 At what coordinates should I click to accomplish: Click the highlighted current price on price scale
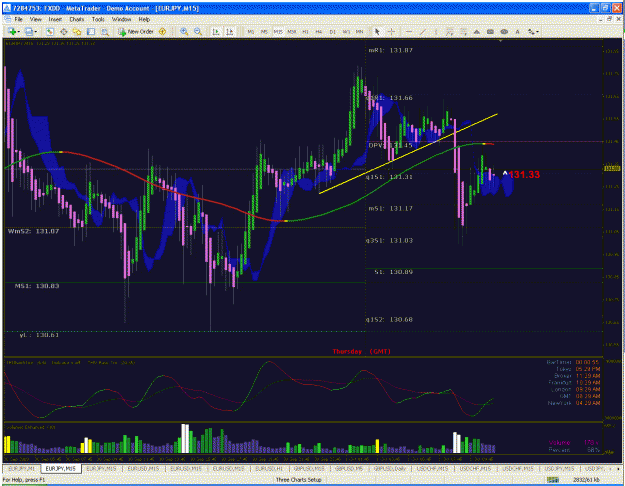(x=612, y=169)
